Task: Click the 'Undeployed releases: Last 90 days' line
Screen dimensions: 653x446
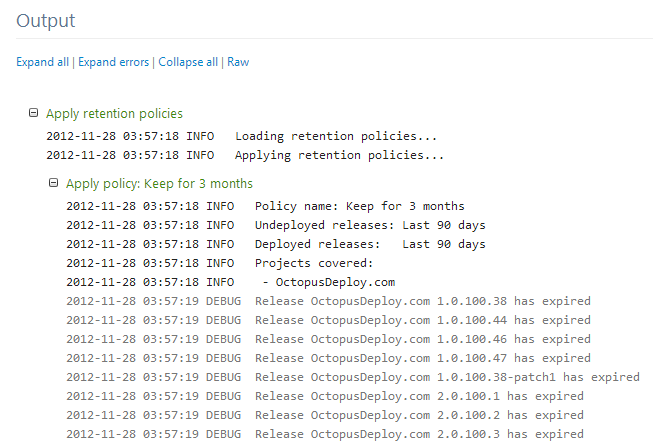Action: pyautogui.click(x=370, y=225)
